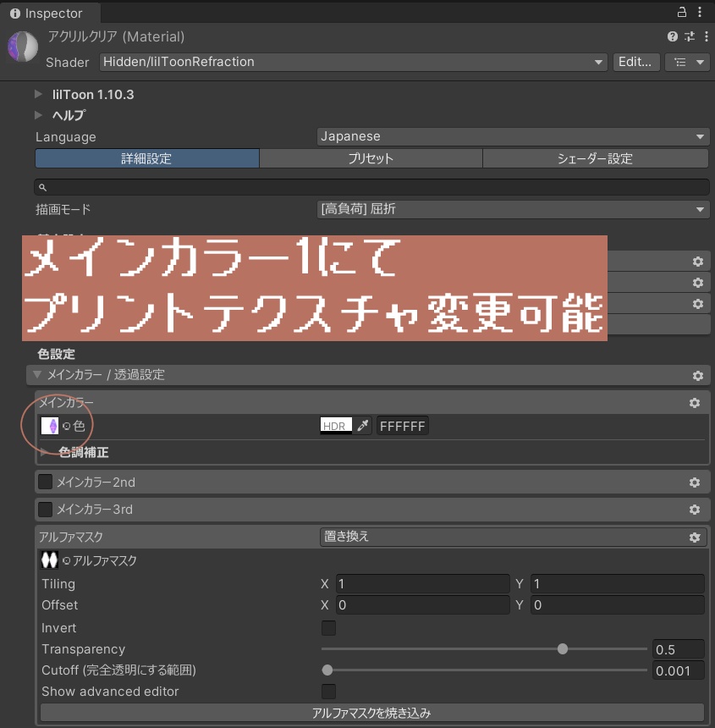The height and width of the screenshot is (728, 715).
Task: Lock the Inspector panel
Action: [682, 12]
